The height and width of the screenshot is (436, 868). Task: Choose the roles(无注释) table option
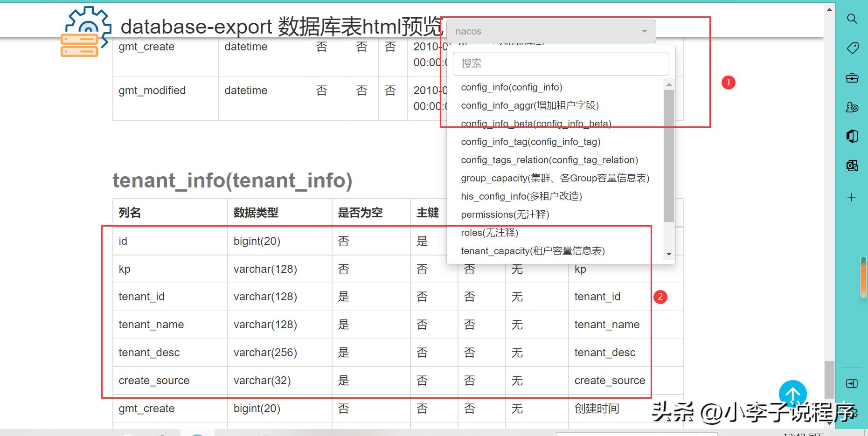(489, 233)
